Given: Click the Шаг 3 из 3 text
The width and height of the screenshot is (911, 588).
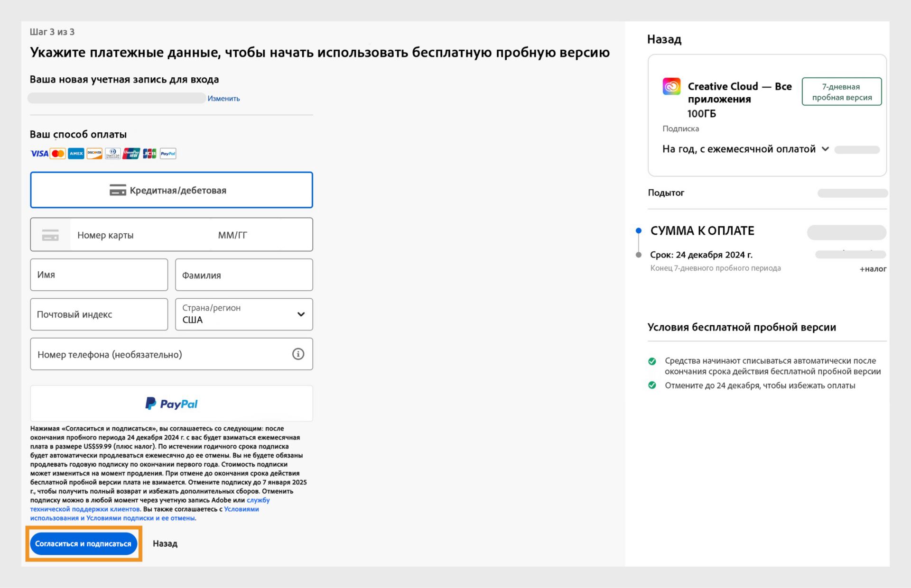Looking at the screenshot, I should 52,32.
